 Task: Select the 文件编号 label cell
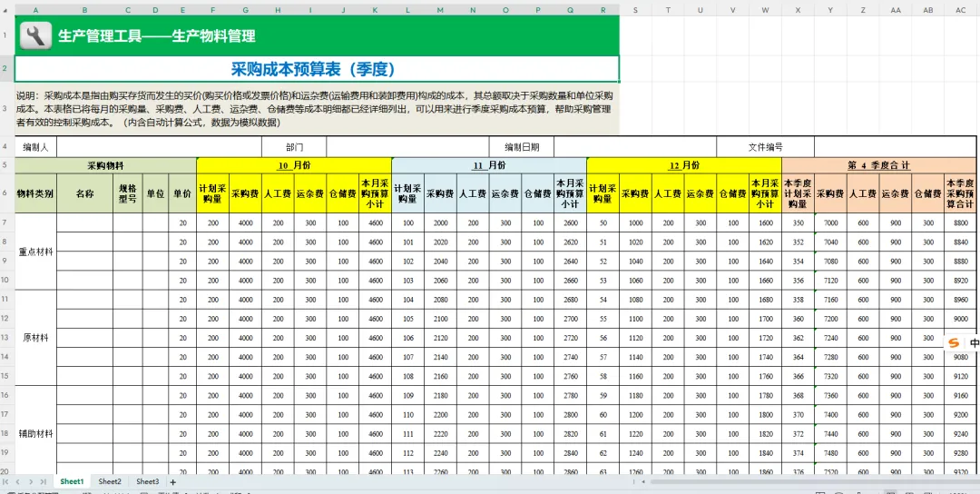(x=766, y=147)
